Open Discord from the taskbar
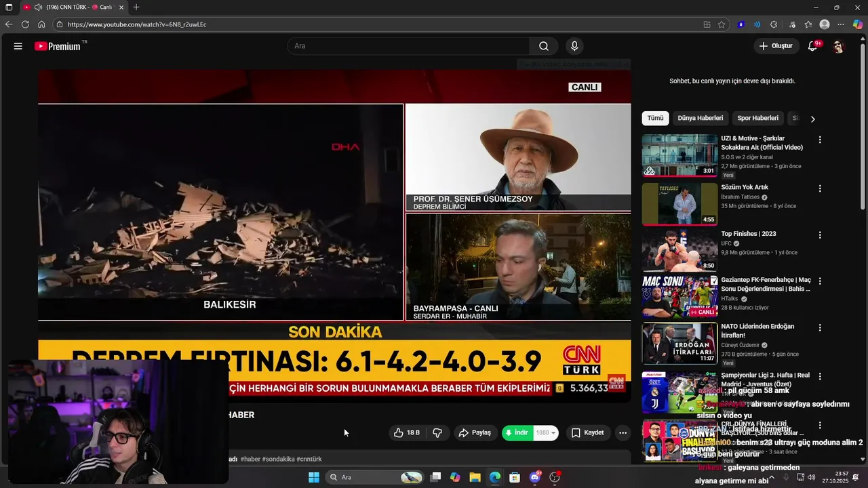Viewport: 868px width, 488px height. click(535, 477)
